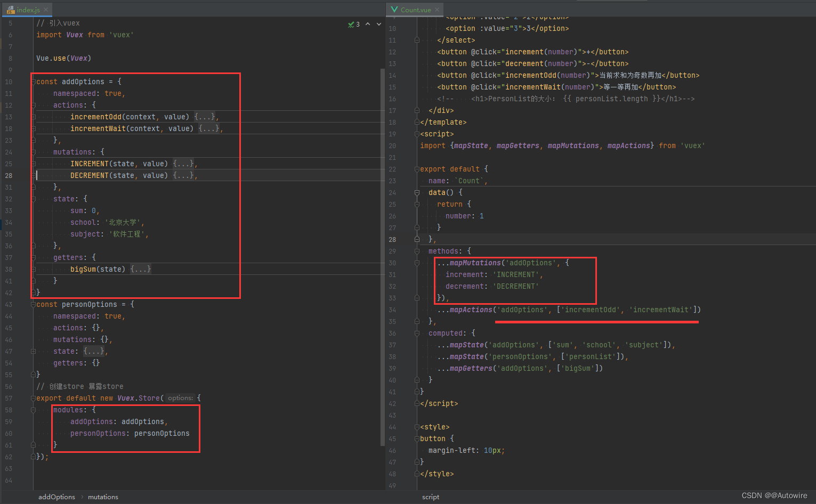The width and height of the screenshot is (816, 504).
Task: Click the import Vuex from 'vuex' line
Action: (x=85, y=35)
